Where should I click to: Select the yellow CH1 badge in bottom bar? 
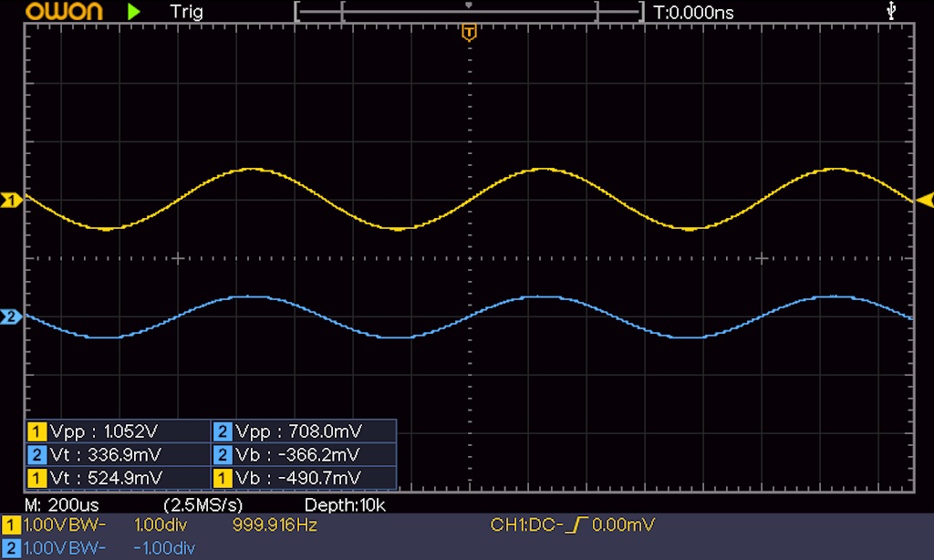click(11, 525)
